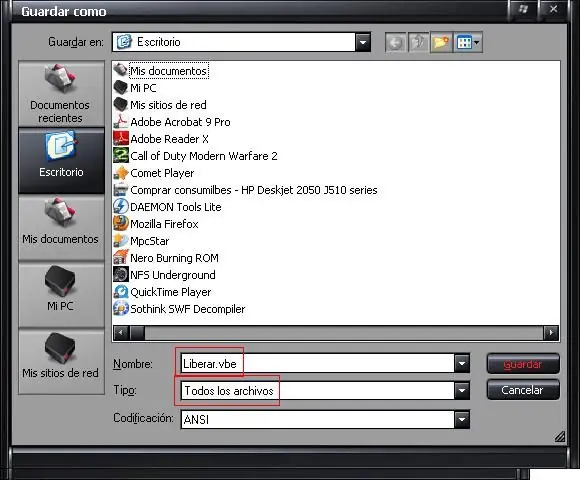This screenshot has width=580, height=480.
Task: Close the Guardar como dialog
Action: (553, 9)
